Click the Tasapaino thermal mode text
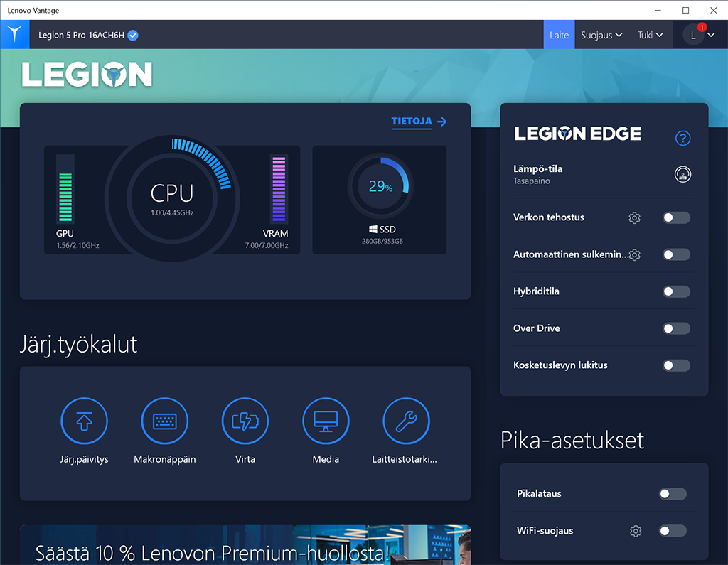 pyautogui.click(x=532, y=181)
